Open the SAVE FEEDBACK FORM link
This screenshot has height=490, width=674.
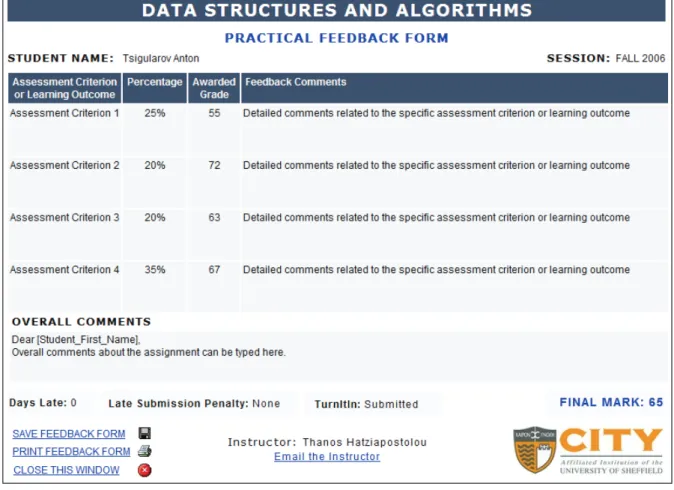pos(69,434)
